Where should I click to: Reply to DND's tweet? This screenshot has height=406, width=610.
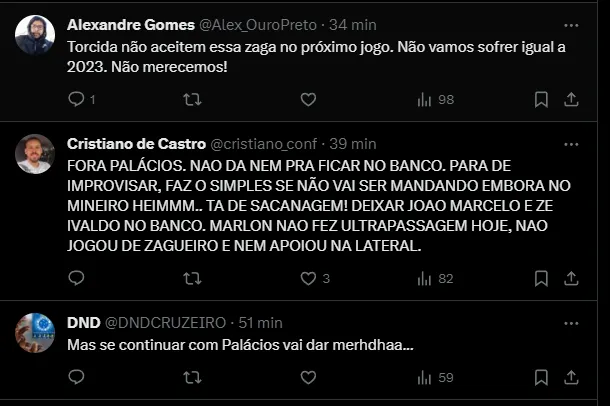tap(77, 377)
